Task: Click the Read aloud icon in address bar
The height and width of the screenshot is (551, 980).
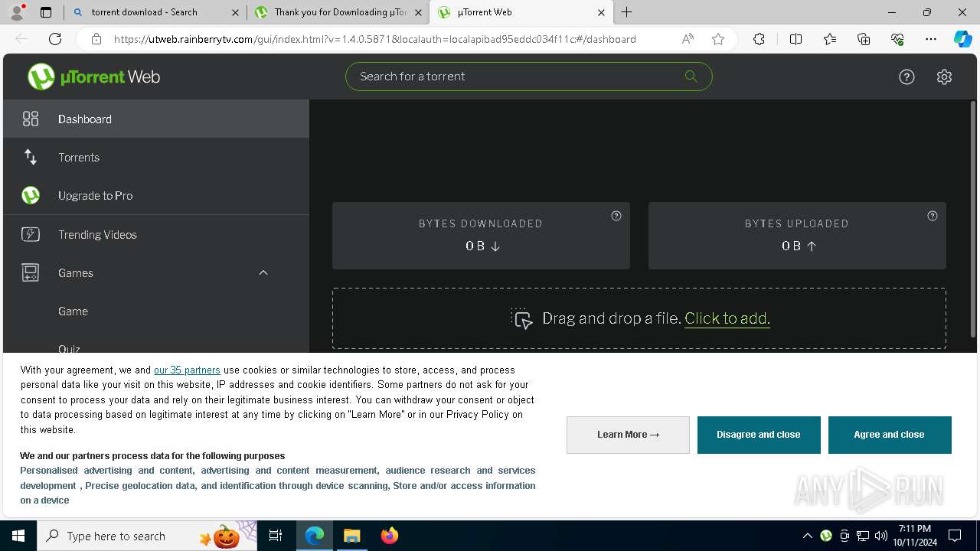Action: pyautogui.click(x=688, y=39)
